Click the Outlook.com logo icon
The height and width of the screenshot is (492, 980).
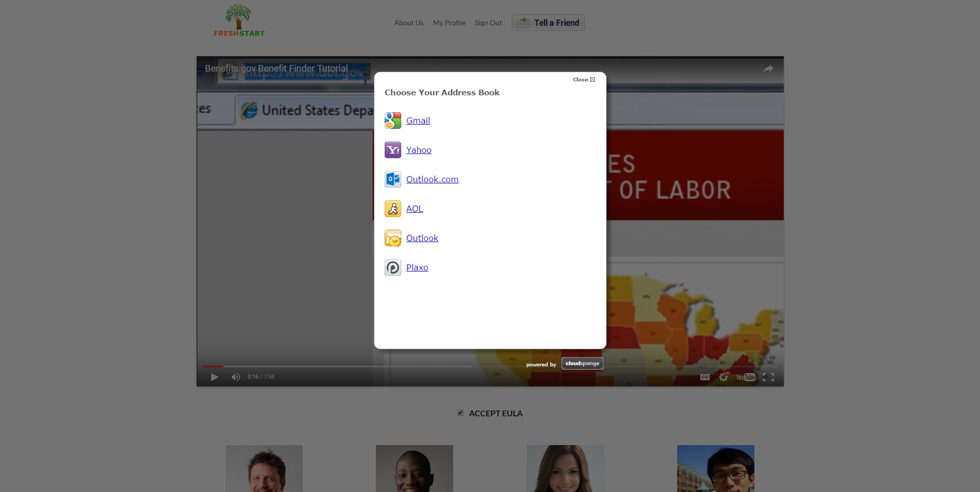coord(393,179)
